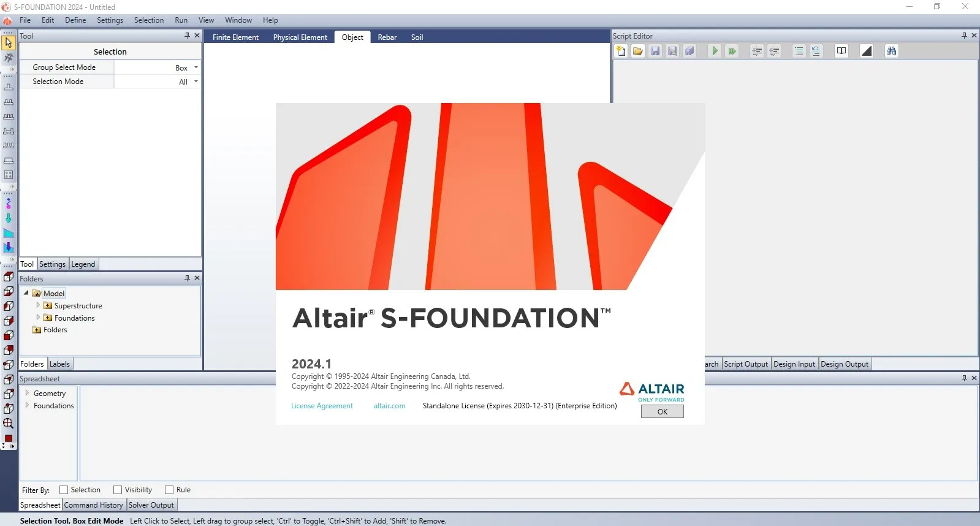The width and height of the screenshot is (980, 526).
Task: Close the Script Editor panel
Action: coord(974,36)
